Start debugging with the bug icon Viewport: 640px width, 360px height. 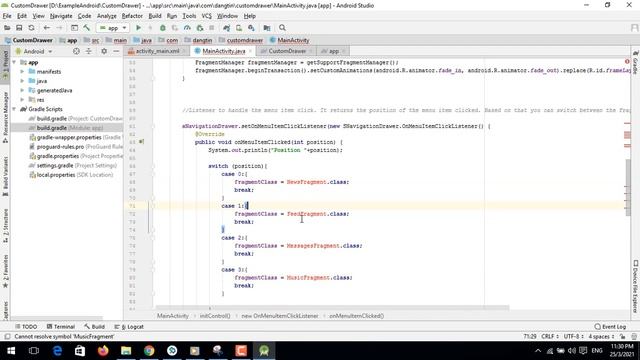[x=162, y=28]
